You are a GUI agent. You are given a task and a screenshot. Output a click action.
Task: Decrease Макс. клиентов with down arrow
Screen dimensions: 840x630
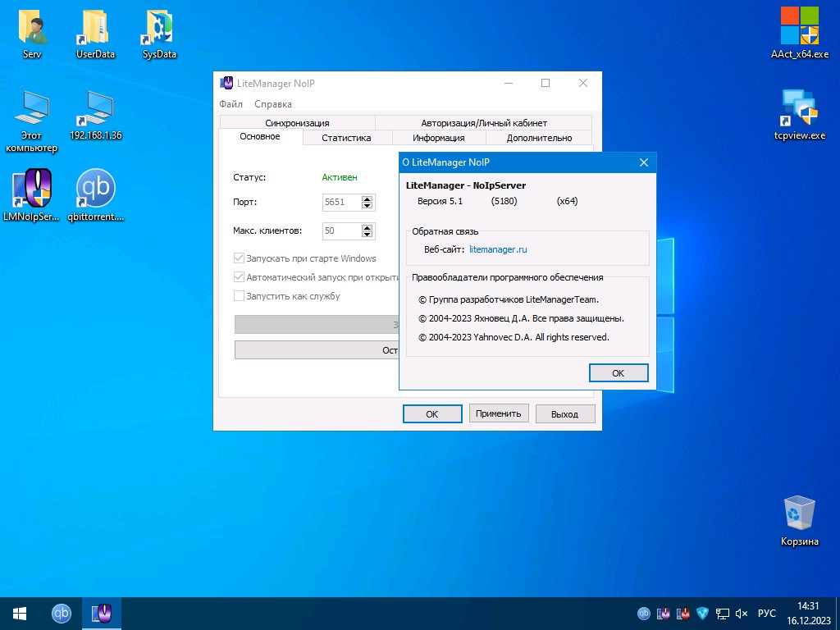coord(367,234)
